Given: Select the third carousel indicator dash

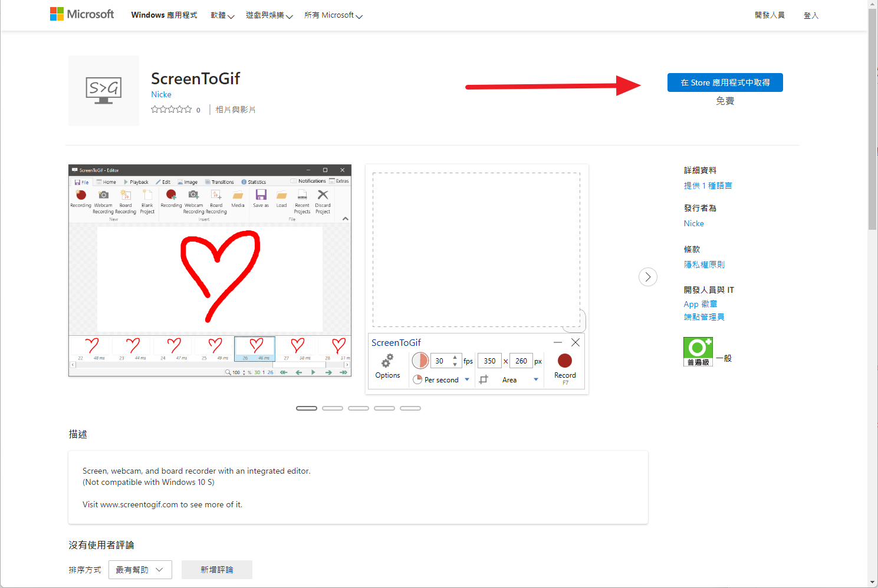Looking at the screenshot, I should click(359, 408).
